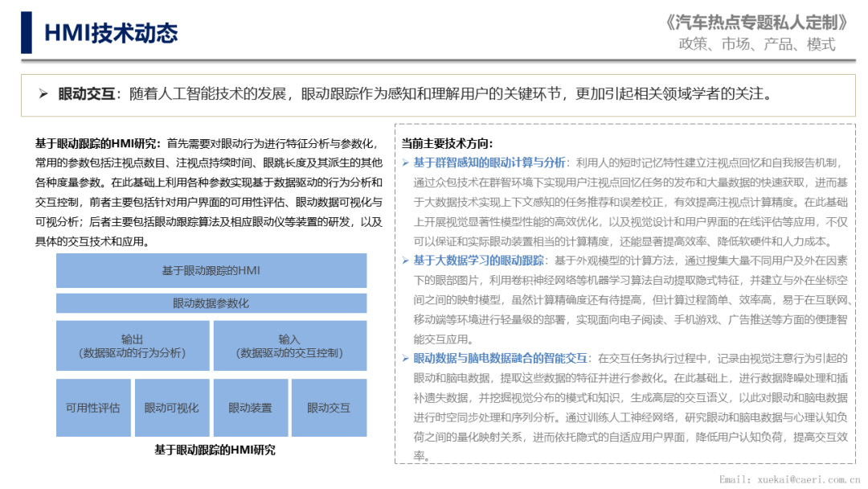Viewport: 868px width, 489px height.
Task: Click blue heading 基于大数据学习的眼动跟踪
Action: [x=478, y=261]
